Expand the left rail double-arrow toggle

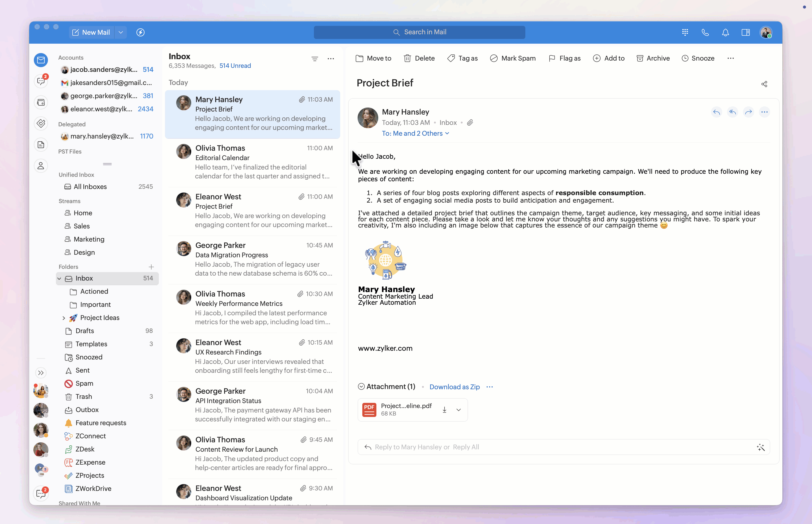41,373
